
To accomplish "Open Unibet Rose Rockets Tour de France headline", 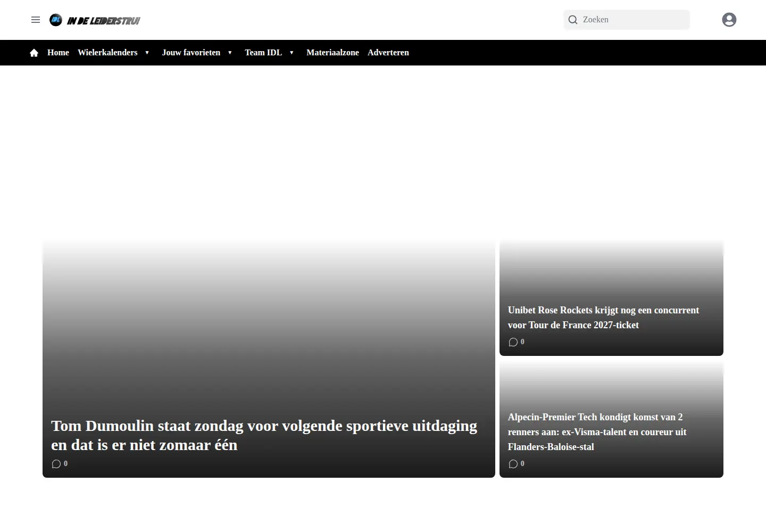I will [603, 318].
